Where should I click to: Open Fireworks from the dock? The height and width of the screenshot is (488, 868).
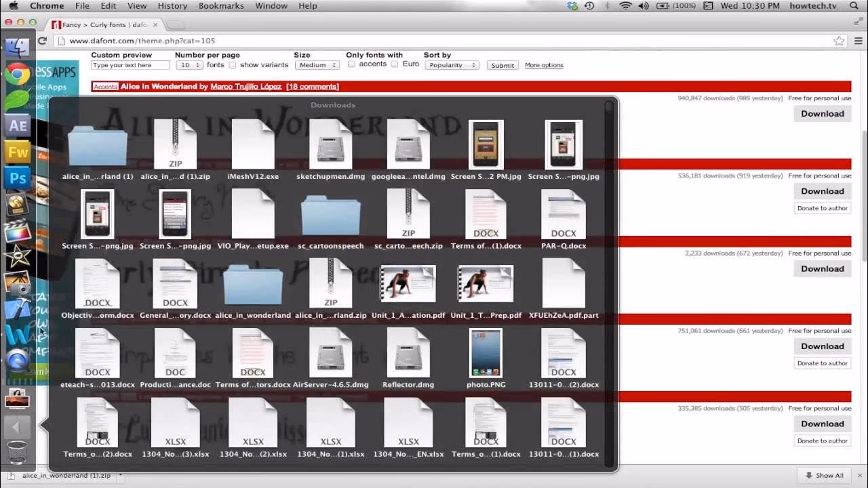coord(17,152)
